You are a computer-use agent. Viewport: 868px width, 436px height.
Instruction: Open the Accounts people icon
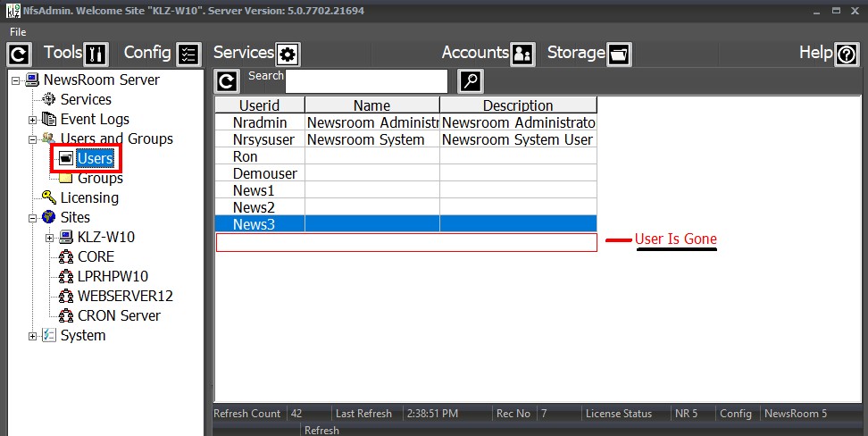click(522, 54)
